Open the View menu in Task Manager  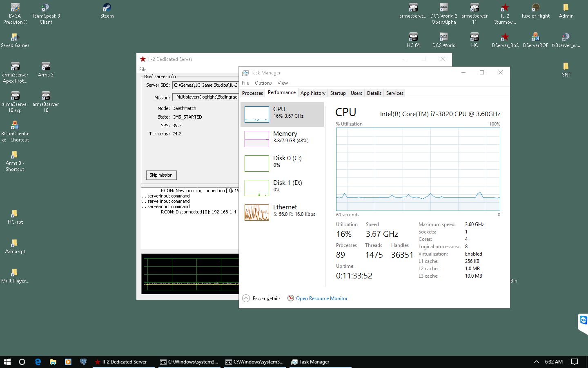coord(283,83)
